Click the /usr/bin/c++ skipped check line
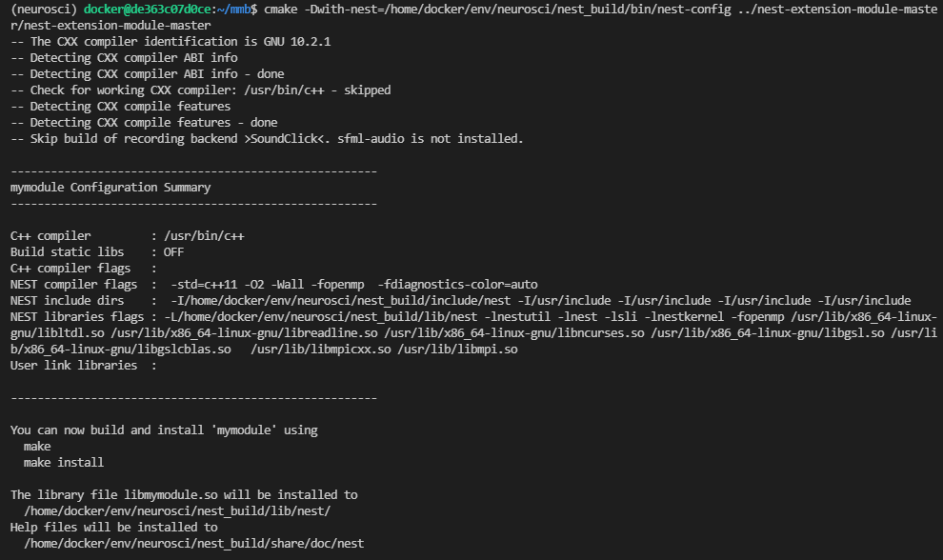Image resolution: width=943 pixels, height=560 pixels. coord(201,90)
